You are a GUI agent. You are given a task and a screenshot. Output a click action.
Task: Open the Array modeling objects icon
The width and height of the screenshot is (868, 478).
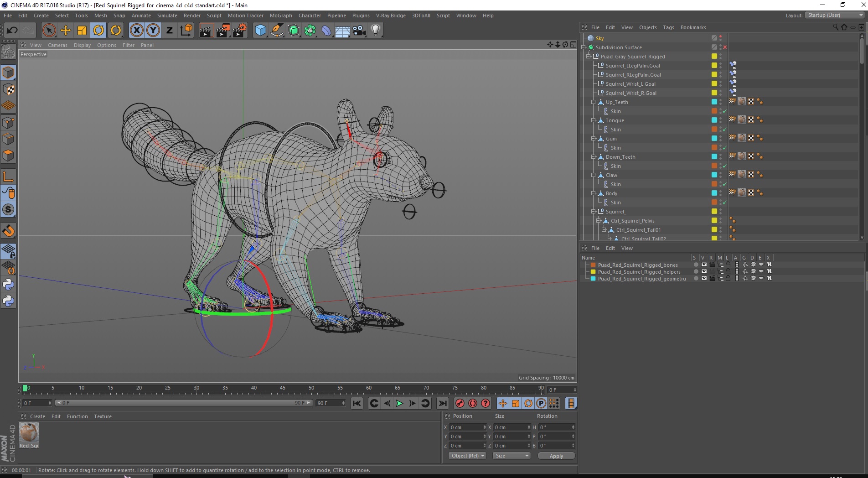[310, 31]
